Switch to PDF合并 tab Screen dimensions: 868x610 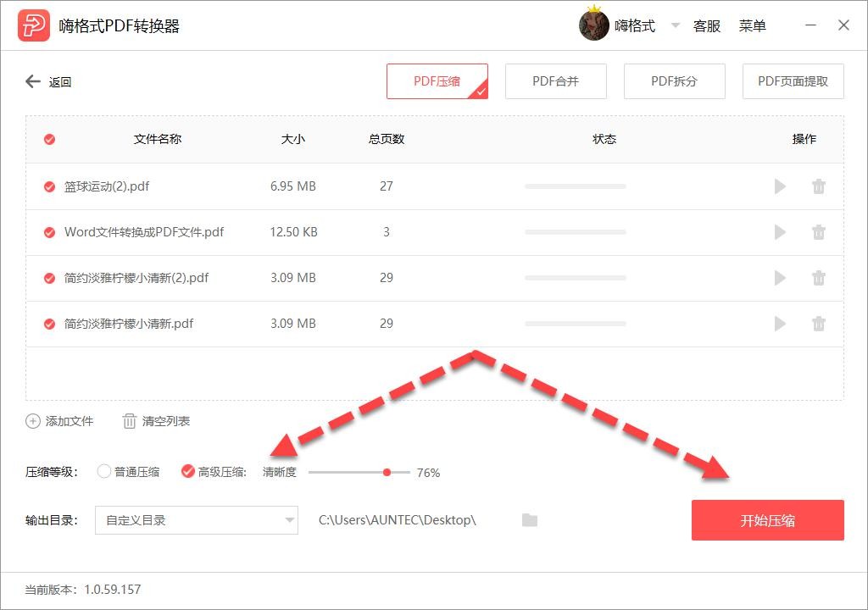click(x=556, y=81)
